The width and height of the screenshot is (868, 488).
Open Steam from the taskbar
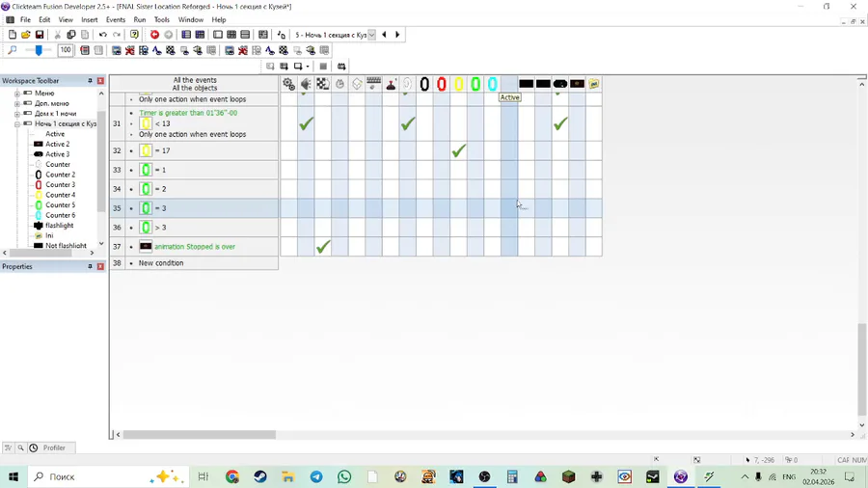(260, 476)
